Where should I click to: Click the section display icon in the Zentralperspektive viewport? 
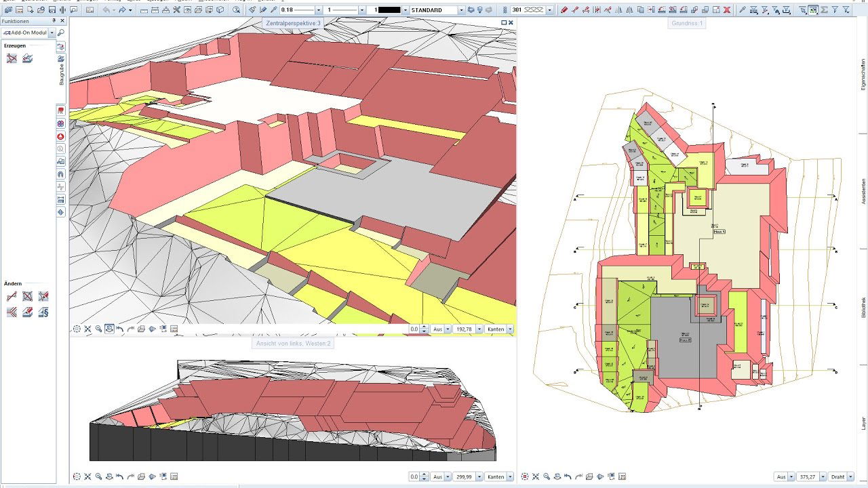152,329
